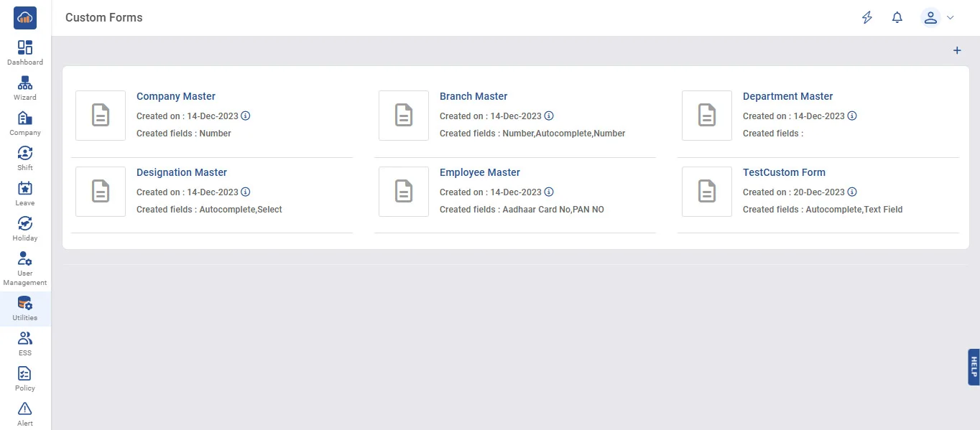
Task: Click the Wizard icon in sidebar
Action: 25,83
